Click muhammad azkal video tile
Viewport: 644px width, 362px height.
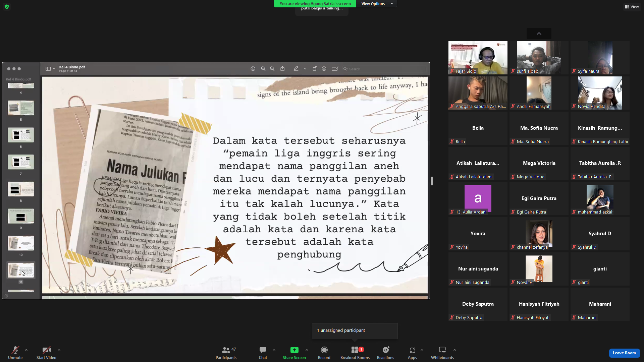click(600, 198)
